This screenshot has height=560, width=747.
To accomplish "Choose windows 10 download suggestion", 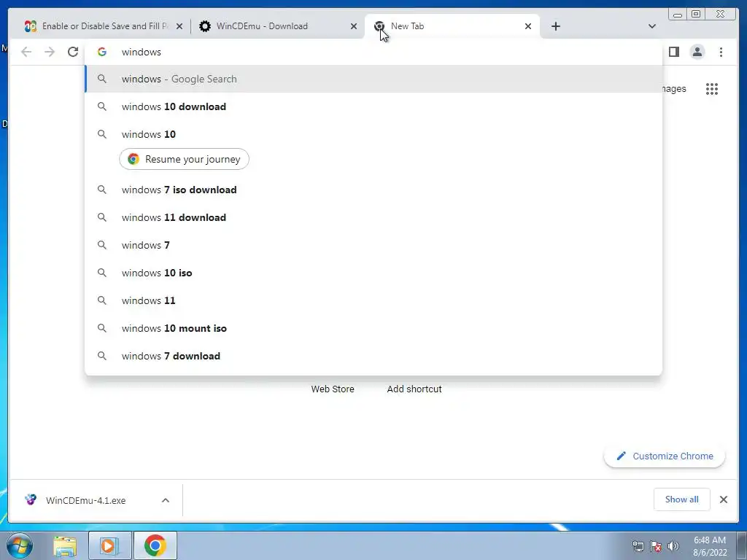I will (x=373, y=106).
